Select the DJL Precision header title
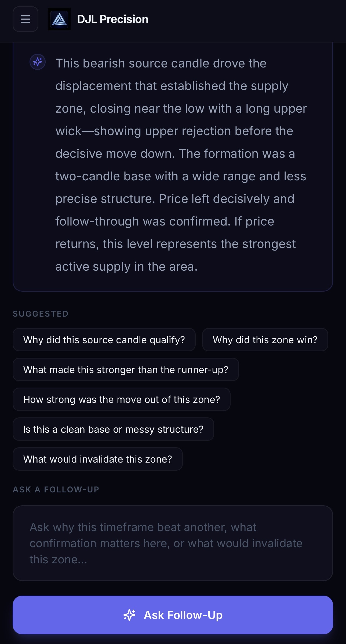Screen dimensions: 346x644 pyautogui.click(x=113, y=19)
